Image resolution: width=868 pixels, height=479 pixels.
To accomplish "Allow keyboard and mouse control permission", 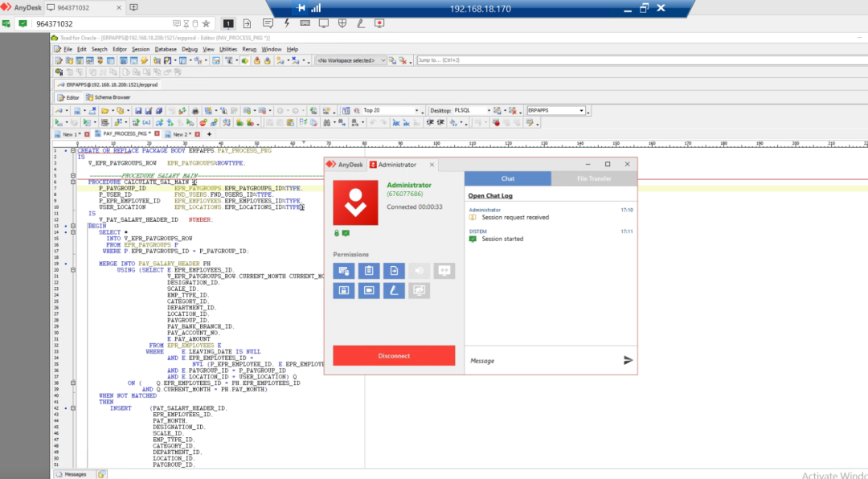I will point(344,271).
